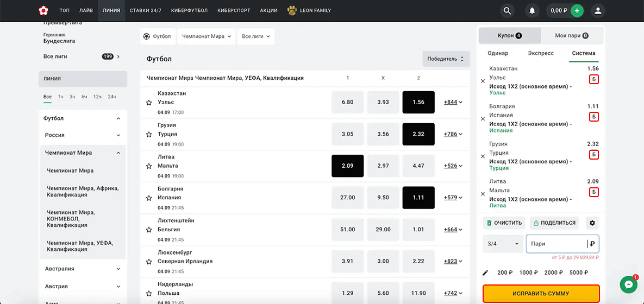Select odds 6.80 for Казахстан win
This screenshot has height=304, width=644.
pyautogui.click(x=347, y=102)
